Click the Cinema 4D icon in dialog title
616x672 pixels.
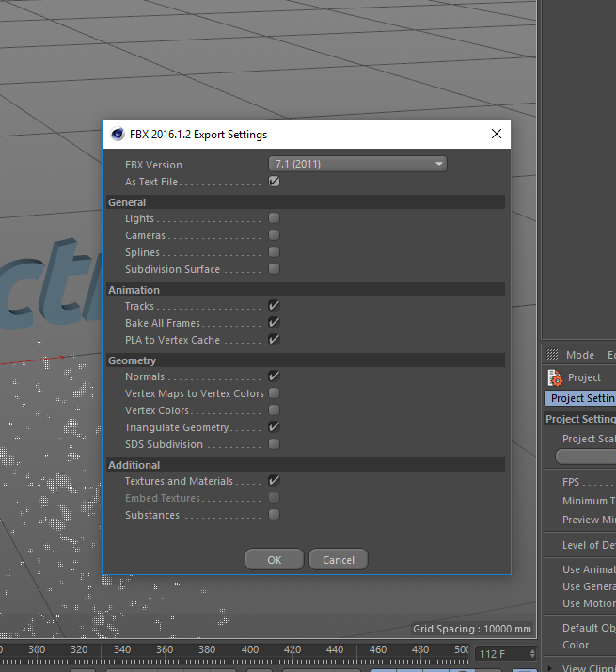(x=117, y=135)
